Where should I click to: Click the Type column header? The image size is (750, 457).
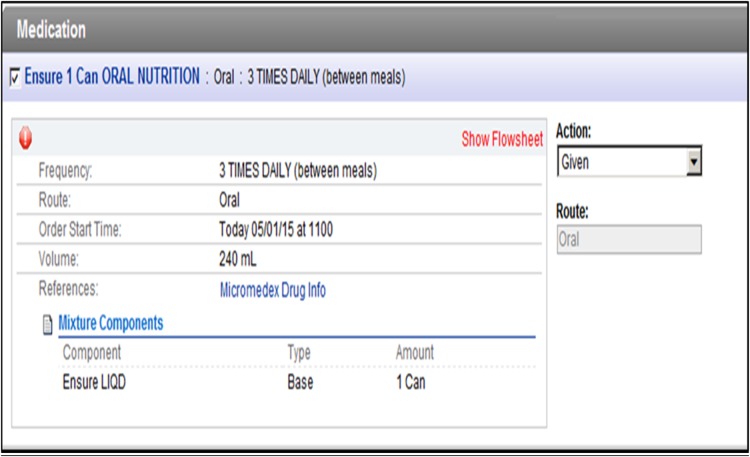pyautogui.click(x=299, y=353)
